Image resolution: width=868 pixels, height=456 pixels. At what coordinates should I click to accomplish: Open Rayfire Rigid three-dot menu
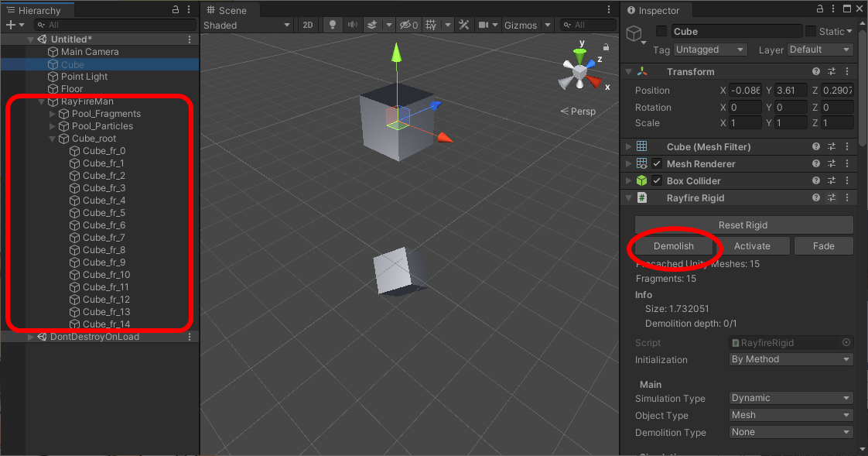847,197
